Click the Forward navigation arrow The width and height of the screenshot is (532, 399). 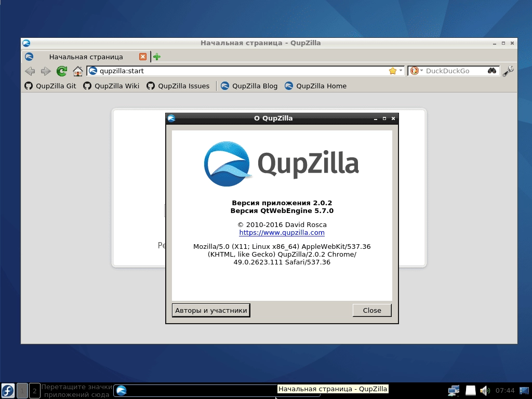46,71
